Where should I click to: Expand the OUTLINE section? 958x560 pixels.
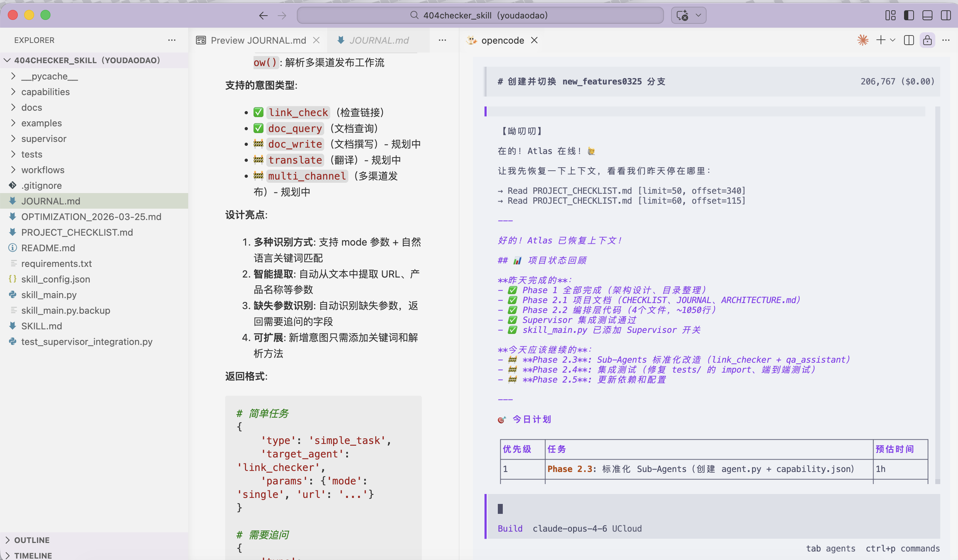point(94,540)
